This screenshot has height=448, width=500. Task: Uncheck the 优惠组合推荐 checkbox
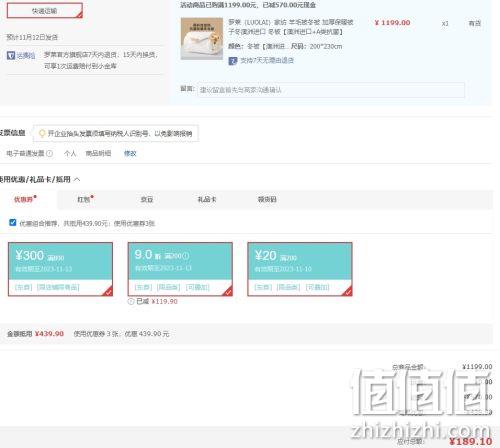click(x=13, y=222)
